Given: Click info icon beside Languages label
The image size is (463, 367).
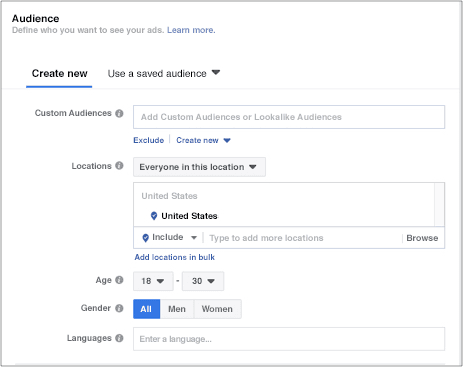Looking at the screenshot, I should pos(119,338).
